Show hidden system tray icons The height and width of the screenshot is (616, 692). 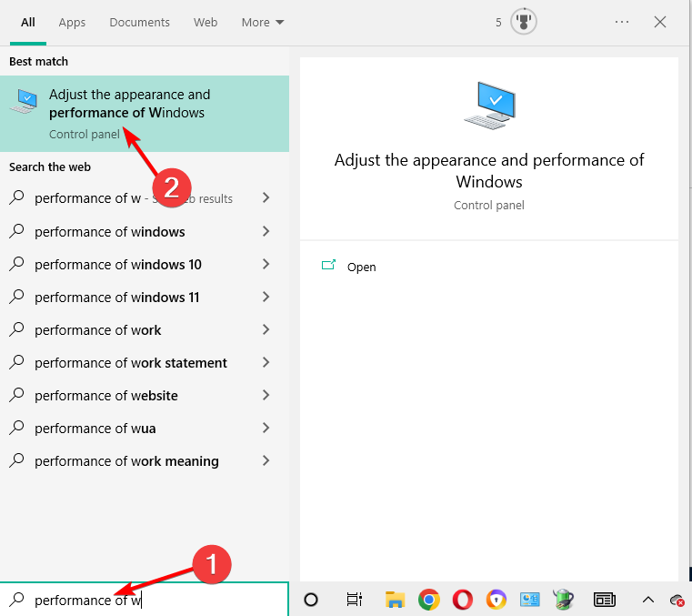tap(648, 599)
